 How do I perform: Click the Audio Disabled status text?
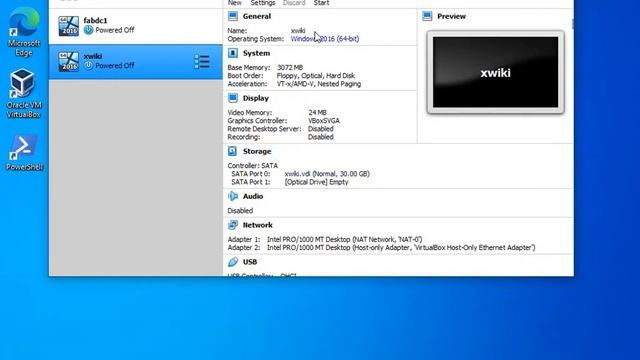tap(240, 211)
